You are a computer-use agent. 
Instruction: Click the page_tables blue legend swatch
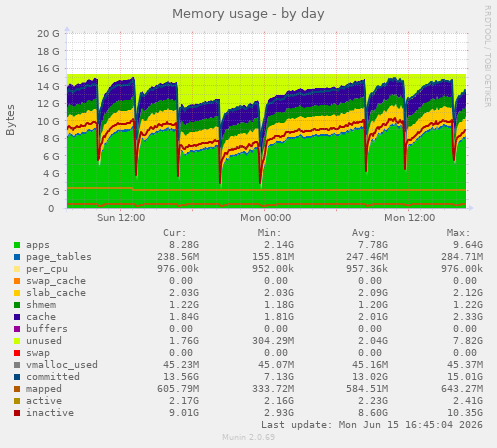coord(17,257)
